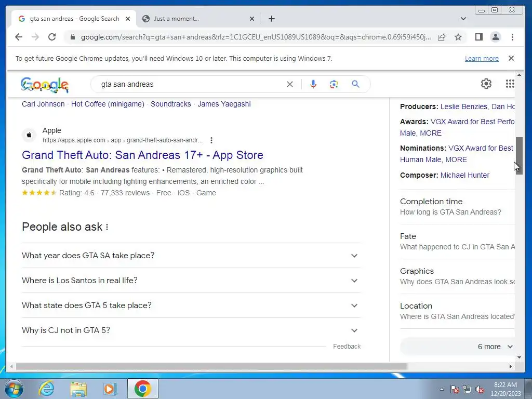Image resolution: width=532 pixels, height=399 pixels.
Task: Open the James Yaegashi link
Action: pyautogui.click(x=224, y=104)
